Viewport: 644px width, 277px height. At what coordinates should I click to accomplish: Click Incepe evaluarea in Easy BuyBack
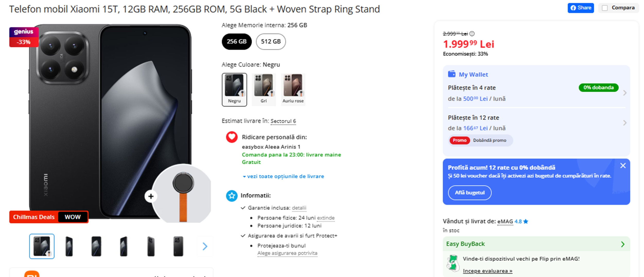487,271
